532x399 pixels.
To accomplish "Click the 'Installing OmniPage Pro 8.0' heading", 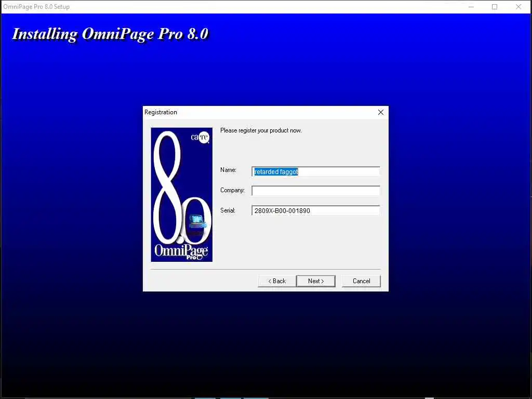I will (x=110, y=34).
